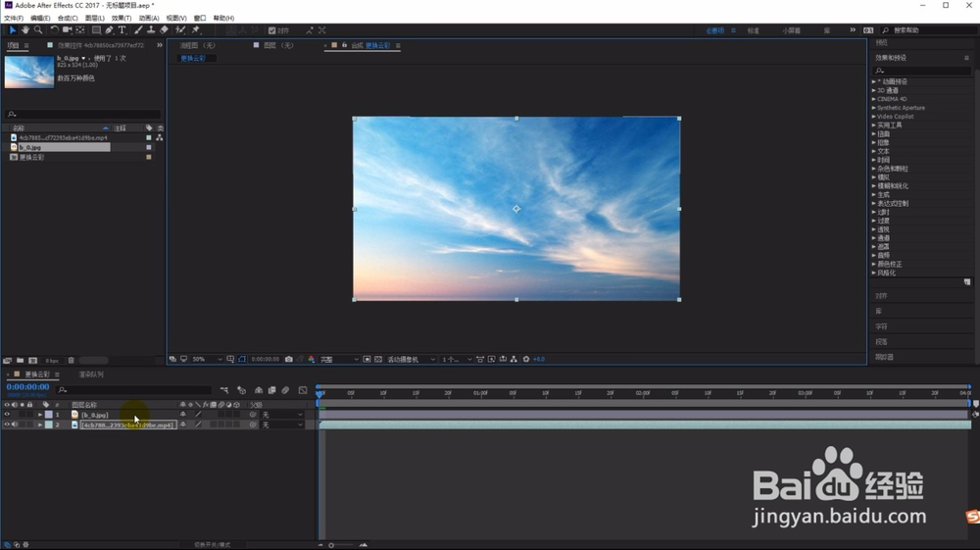Open the 文件(F) menu

[x=14, y=18]
